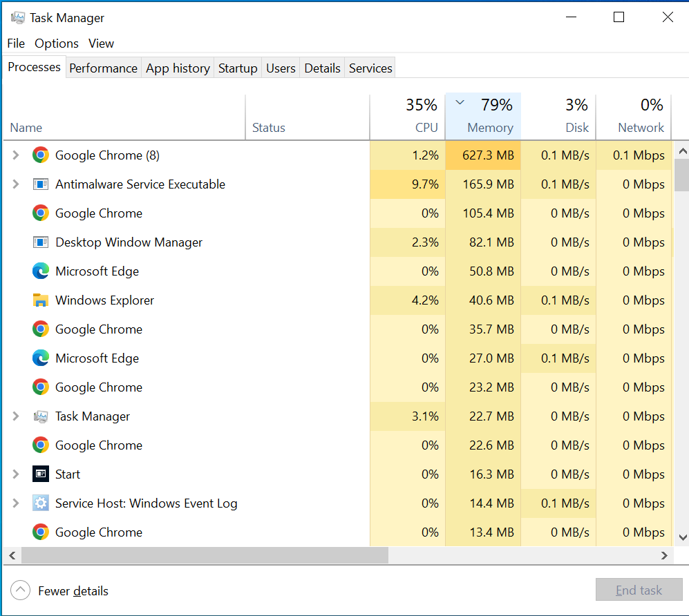The image size is (689, 616).
Task: Collapse view with Fewer details button
Action: tap(60, 590)
